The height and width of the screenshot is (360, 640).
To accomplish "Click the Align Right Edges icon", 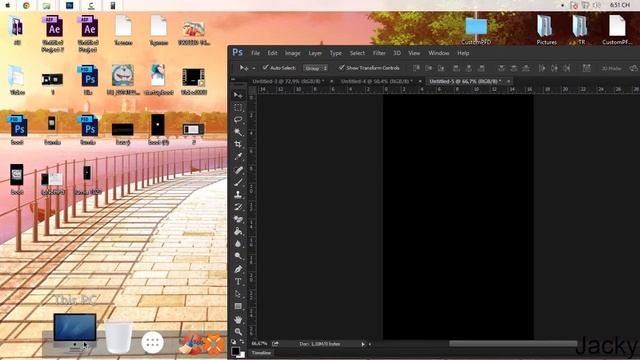I will pyautogui.click(x=481, y=68).
